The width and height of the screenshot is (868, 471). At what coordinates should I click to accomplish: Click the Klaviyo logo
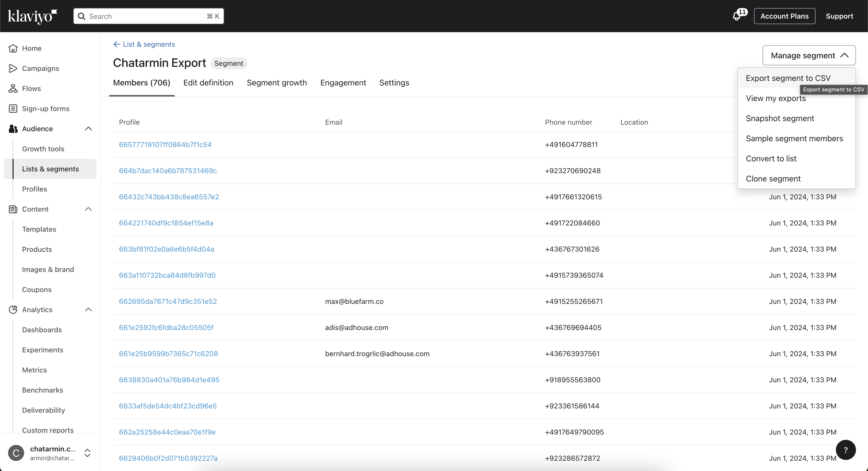(32, 16)
